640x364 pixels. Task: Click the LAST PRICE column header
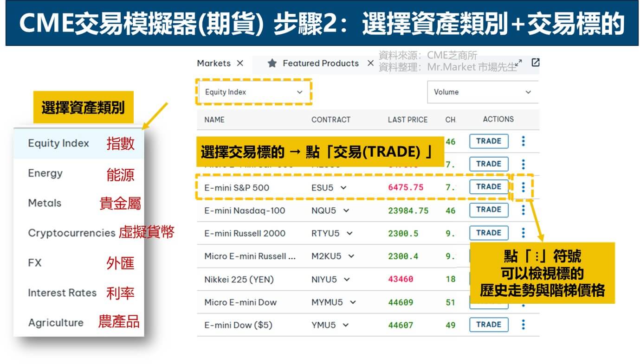(407, 120)
